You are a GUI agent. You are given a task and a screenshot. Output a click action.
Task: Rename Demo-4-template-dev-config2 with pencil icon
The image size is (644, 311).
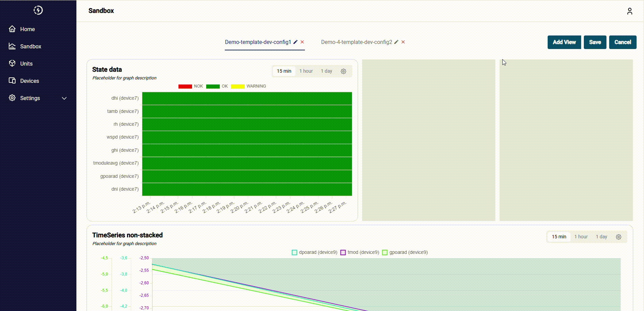(x=396, y=42)
